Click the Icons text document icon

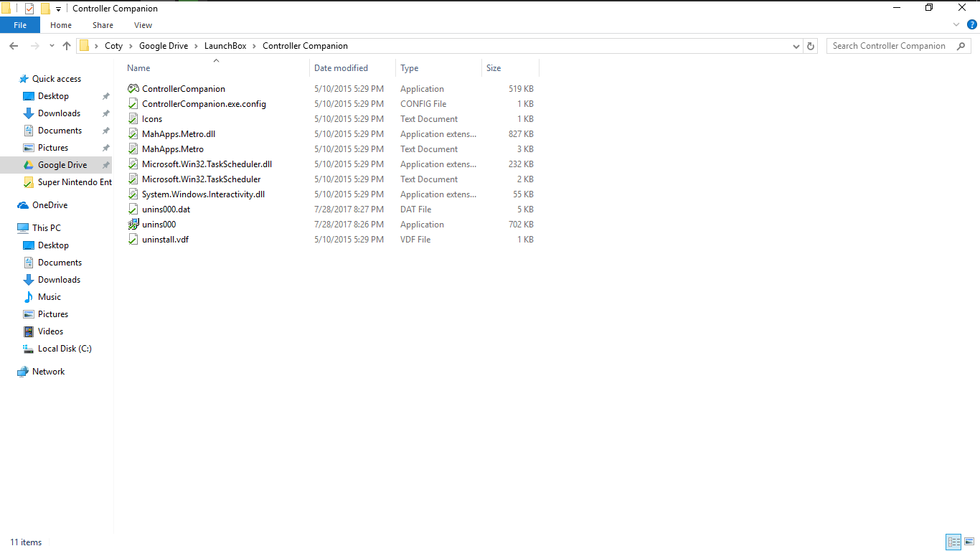tap(133, 119)
